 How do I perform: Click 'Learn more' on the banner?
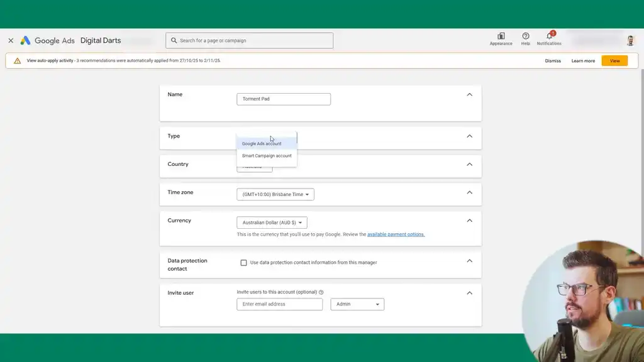pos(582,60)
